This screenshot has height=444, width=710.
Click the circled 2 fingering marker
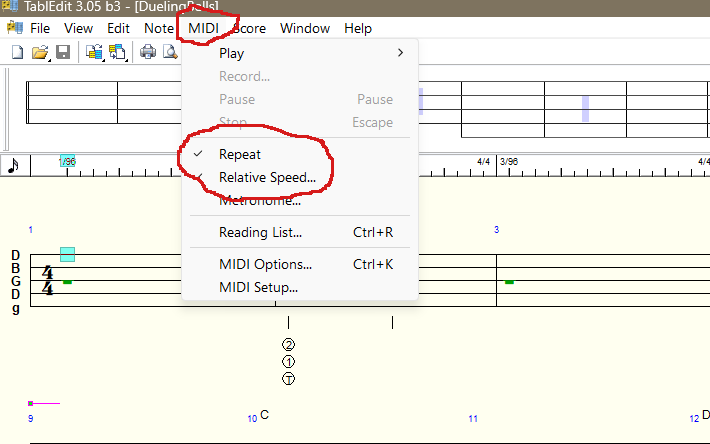pyautogui.click(x=289, y=345)
